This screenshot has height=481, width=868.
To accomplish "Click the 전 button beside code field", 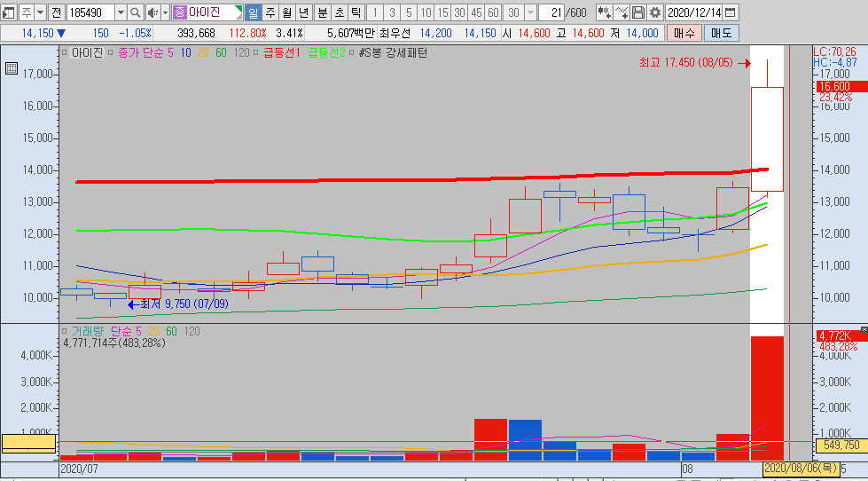I will pyautogui.click(x=57, y=12).
